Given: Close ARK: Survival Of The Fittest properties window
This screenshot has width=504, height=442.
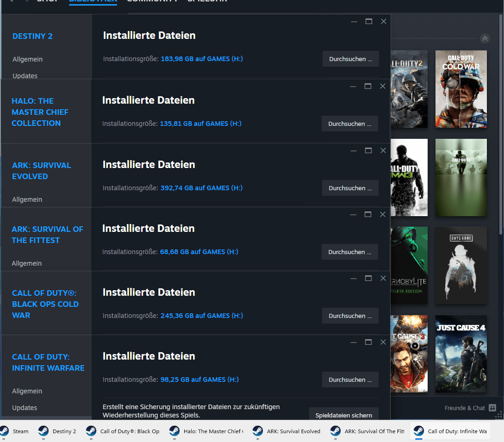Looking at the screenshot, I should pos(382,214).
